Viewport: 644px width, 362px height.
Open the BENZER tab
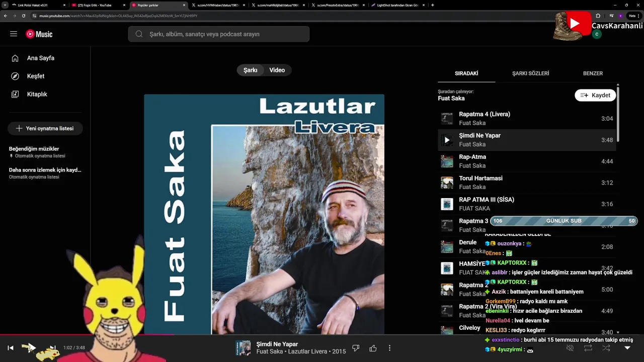pos(593,73)
